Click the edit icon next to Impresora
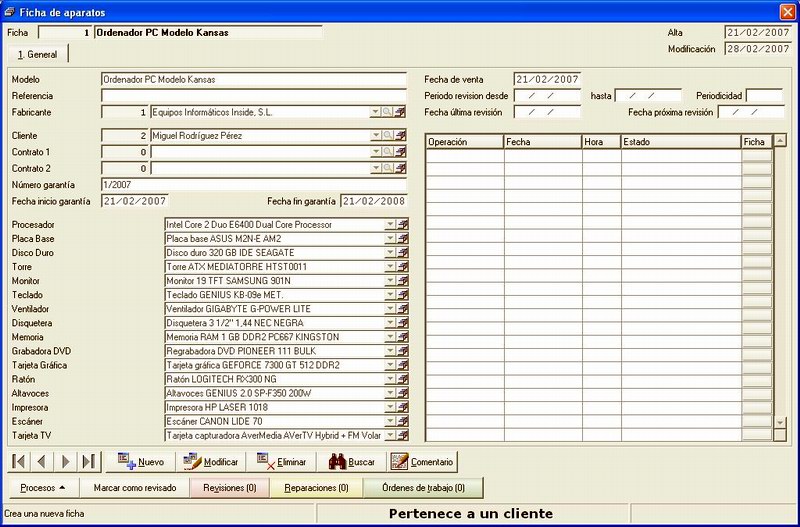Screen dimensions: 800x527 coord(403,407)
